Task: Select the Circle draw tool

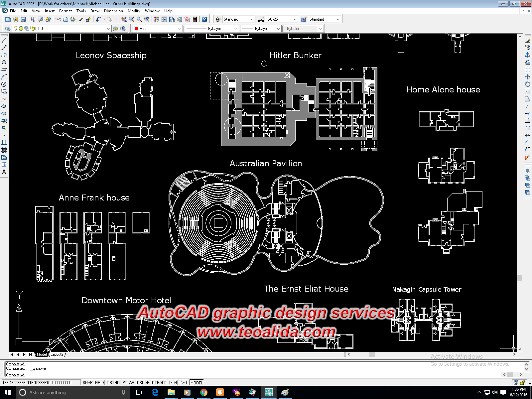Action: coord(4,84)
